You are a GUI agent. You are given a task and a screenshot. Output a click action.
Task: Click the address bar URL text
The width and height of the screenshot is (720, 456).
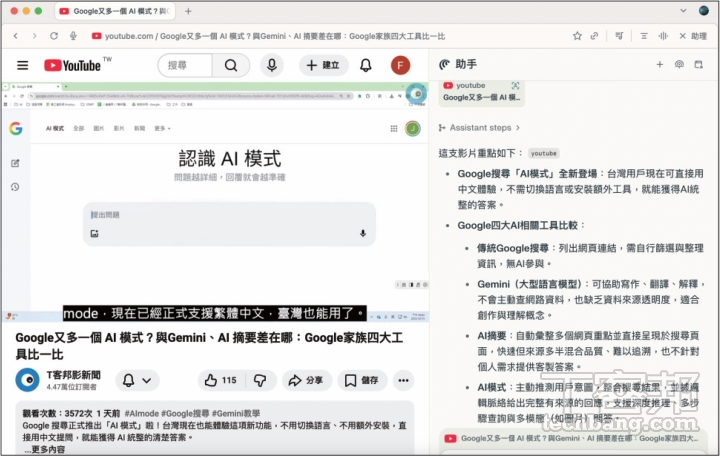(275, 36)
